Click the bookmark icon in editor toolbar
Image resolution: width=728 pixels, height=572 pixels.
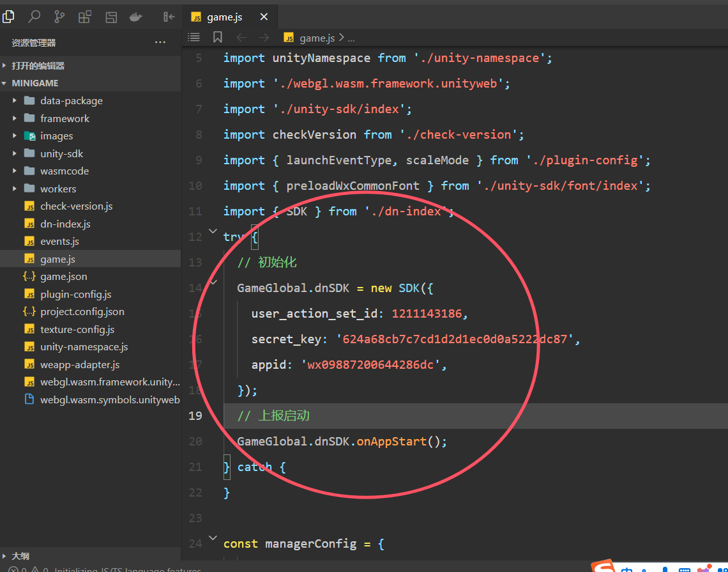point(218,38)
